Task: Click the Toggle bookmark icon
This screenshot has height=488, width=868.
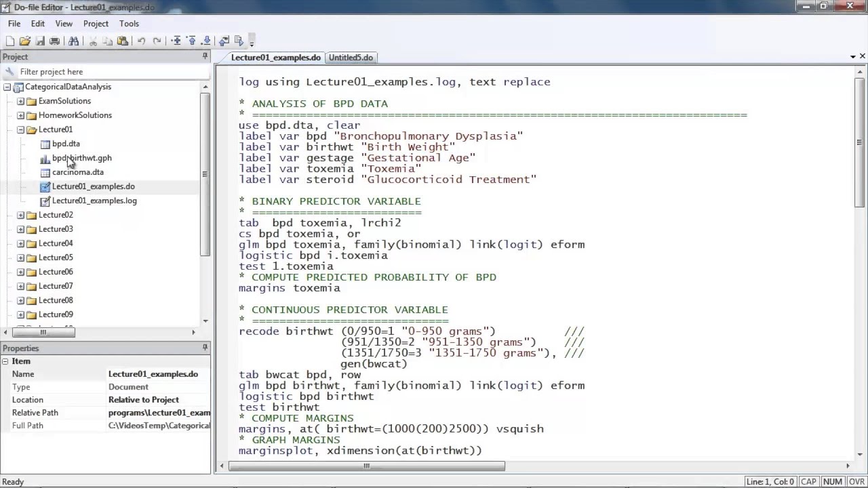Action: [x=176, y=41]
